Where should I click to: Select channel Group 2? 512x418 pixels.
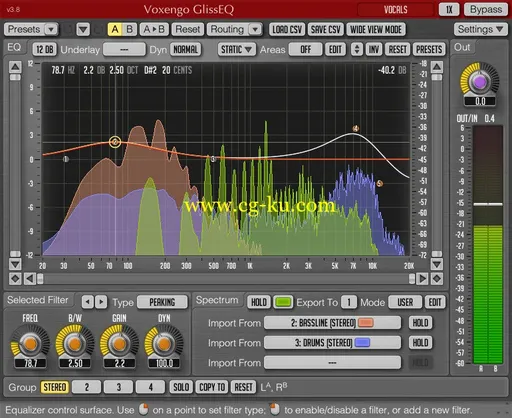[x=87, y=387]
